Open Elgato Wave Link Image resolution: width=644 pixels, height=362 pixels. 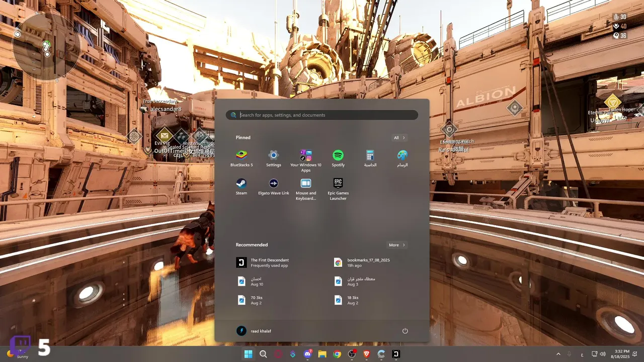(274, 186)
